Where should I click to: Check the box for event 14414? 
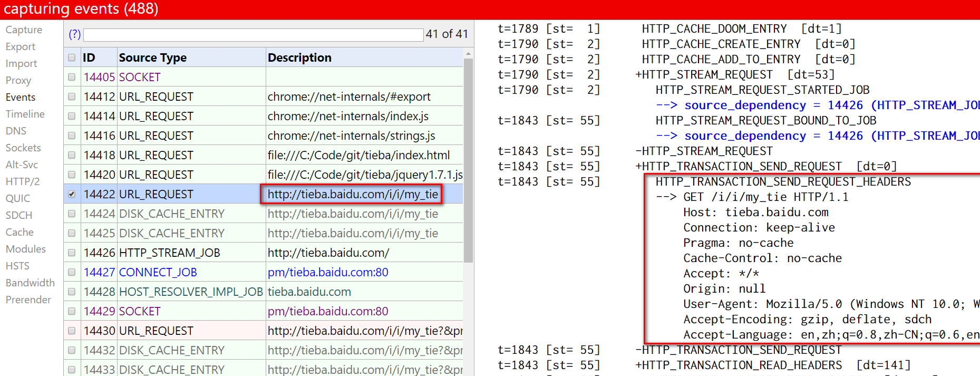72,116
